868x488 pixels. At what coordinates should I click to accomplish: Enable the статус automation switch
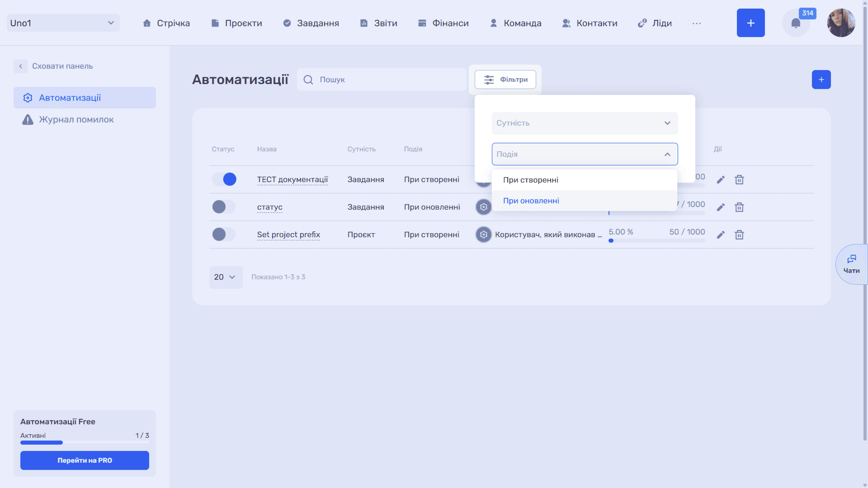point(224,207)
